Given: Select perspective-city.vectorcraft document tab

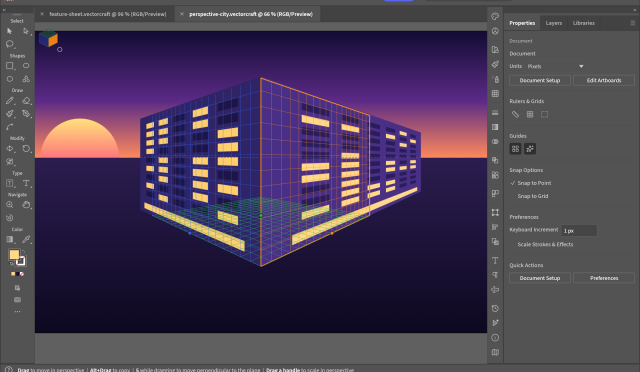Looking at the screenshot, I should [251, 14].
